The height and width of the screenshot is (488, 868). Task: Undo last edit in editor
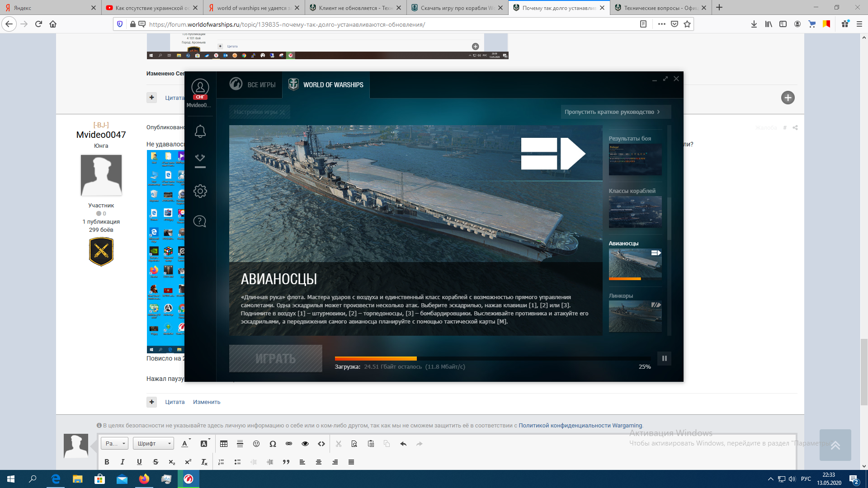click(x=403, y=444)
